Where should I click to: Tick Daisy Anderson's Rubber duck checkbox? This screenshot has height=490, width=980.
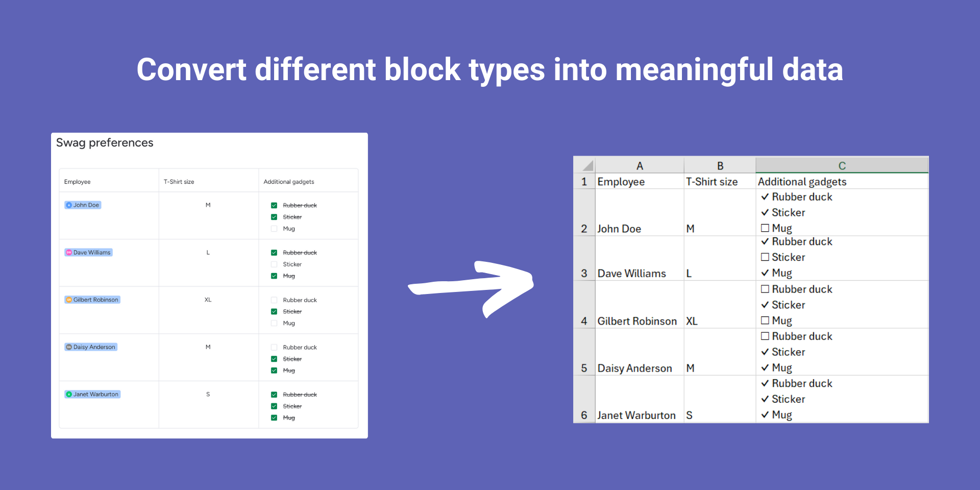click(274, 347)
